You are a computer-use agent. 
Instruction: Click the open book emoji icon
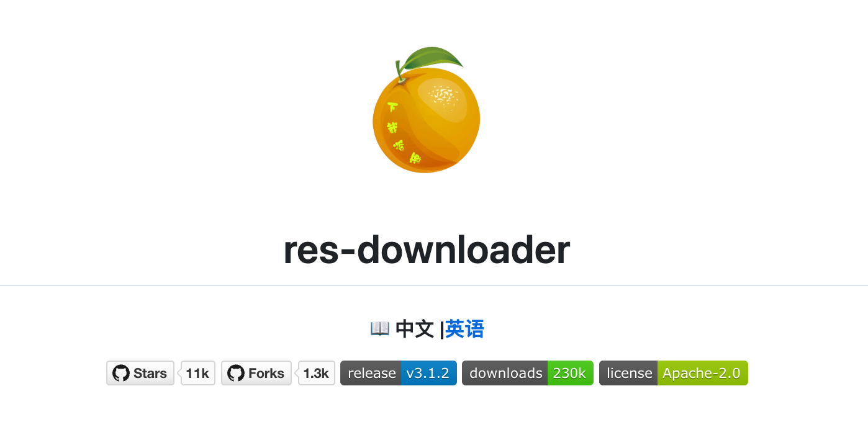380,328
